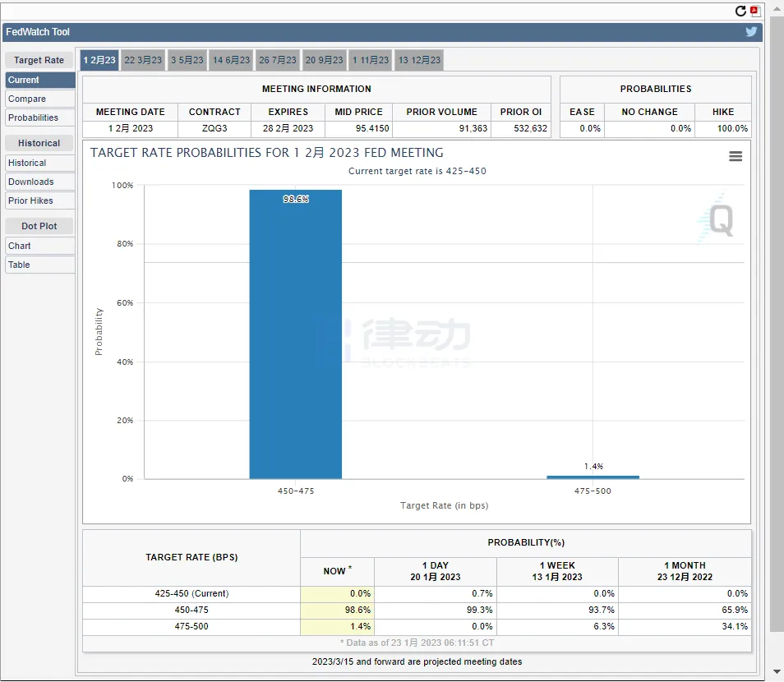Click the PDF export icon

pos(755,11)
